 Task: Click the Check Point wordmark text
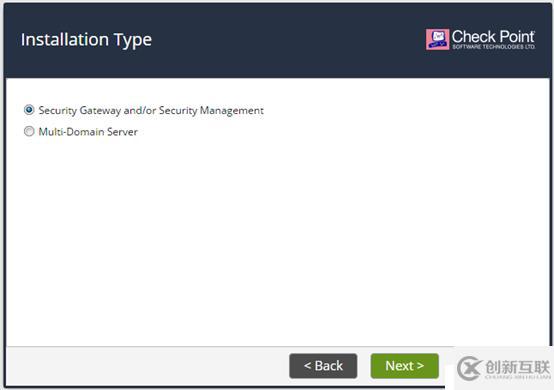(x=493, y=36)
